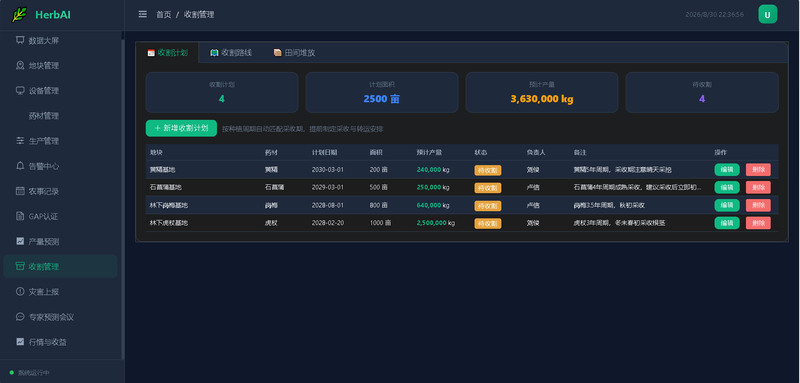Delete the plan dated 2028-08-01
This screenshot has width=800, height=383.
pyautogui.click(x=758, y=205)
